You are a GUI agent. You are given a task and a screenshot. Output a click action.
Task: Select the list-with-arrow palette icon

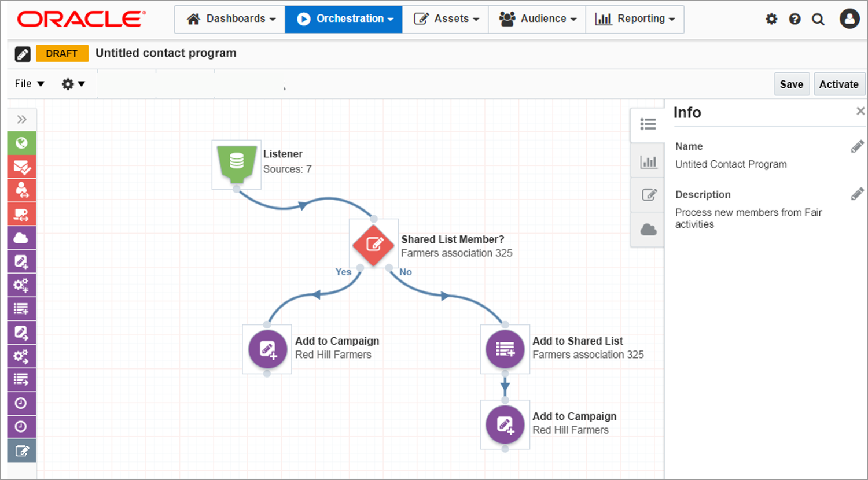[x=22, y=379]
